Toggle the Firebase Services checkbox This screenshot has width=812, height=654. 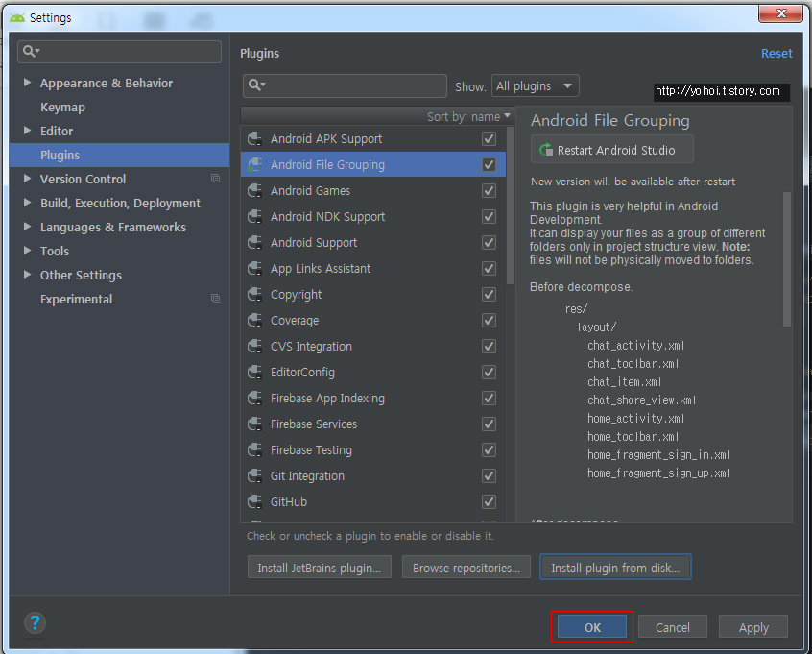[489, 424]
